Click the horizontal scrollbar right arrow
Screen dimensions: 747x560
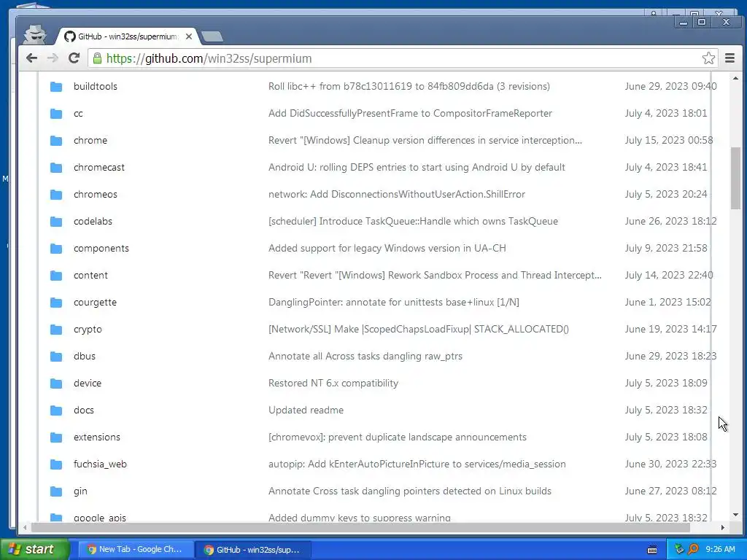coord(723,528)
